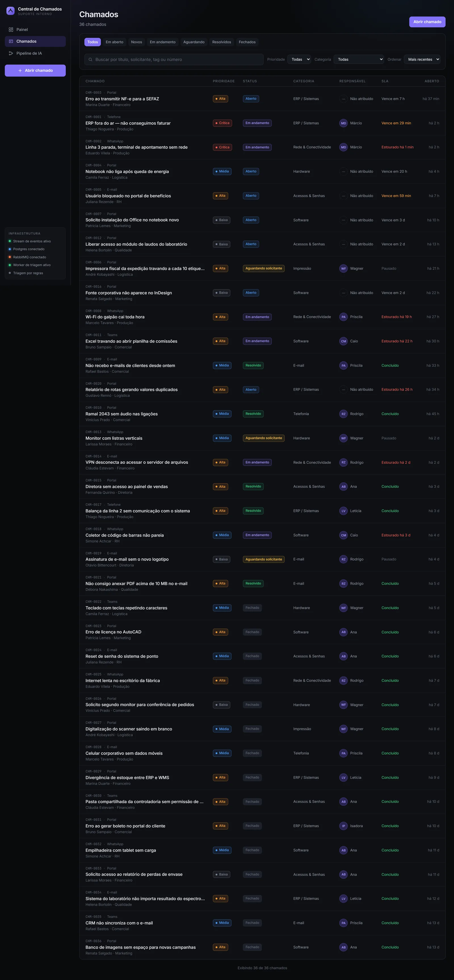The width and height of the screenshot is (454, 980).
Task: Click the Crítica badge on Linha 3 parada row
Action: 222,147
